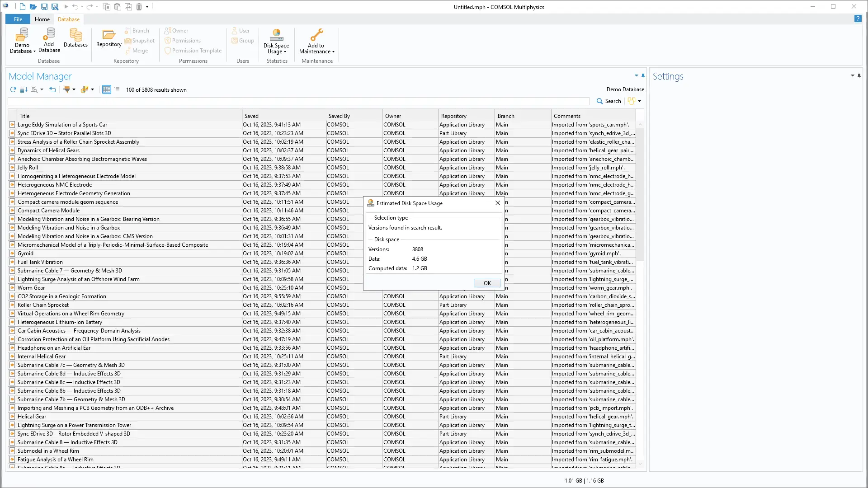This screenshot has height=488, width=868.
Task: Click the load more results icon
Action: tap(24, 89)
